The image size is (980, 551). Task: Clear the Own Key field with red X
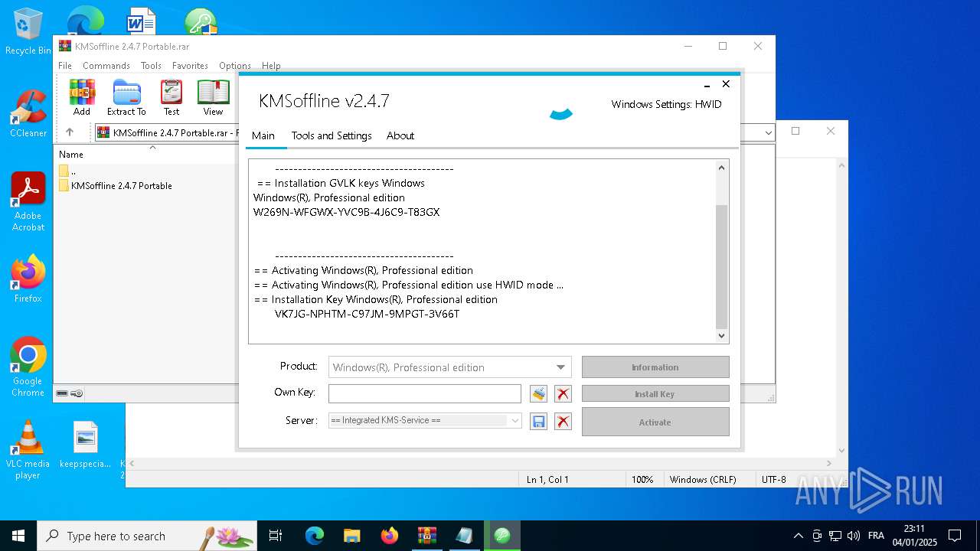tap(563, 394)
